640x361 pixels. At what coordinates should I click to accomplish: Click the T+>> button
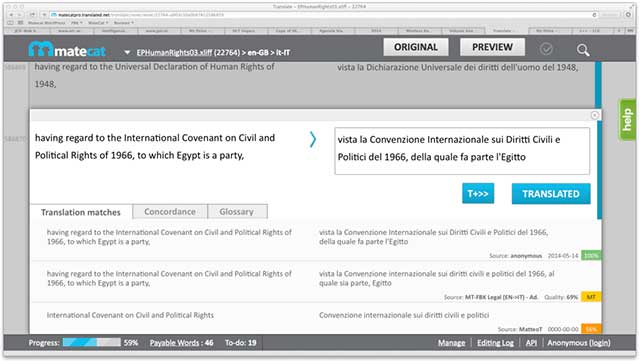(x=478, y=193)
